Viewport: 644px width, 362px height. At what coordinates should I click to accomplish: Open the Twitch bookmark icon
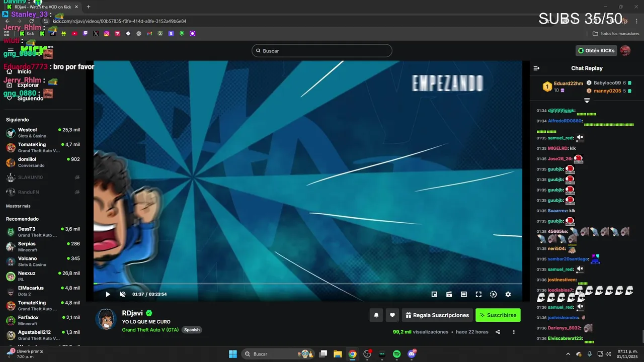[x=85, y=34]
